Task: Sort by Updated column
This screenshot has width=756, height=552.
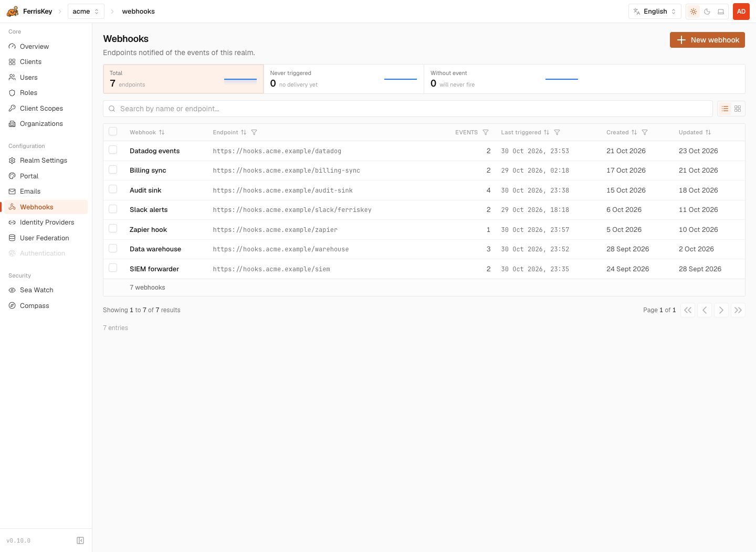Action: tap(708, 132)
